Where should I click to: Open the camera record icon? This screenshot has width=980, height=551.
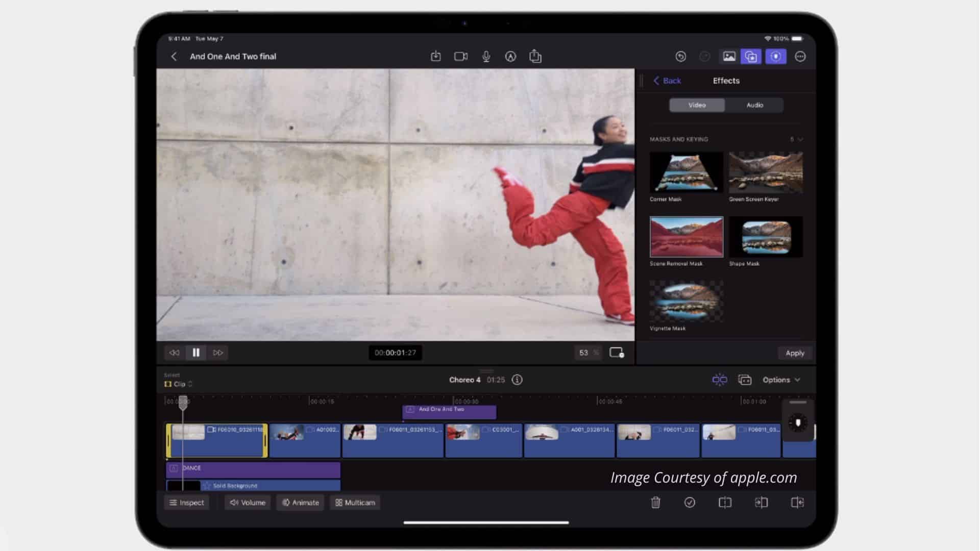coord(460,57)
